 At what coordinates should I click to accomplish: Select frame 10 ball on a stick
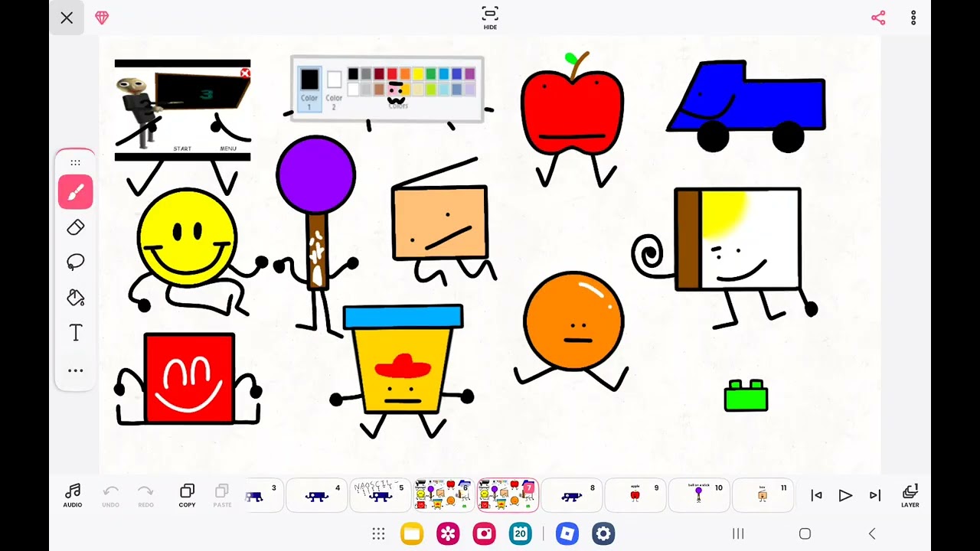tap(698, 495)
